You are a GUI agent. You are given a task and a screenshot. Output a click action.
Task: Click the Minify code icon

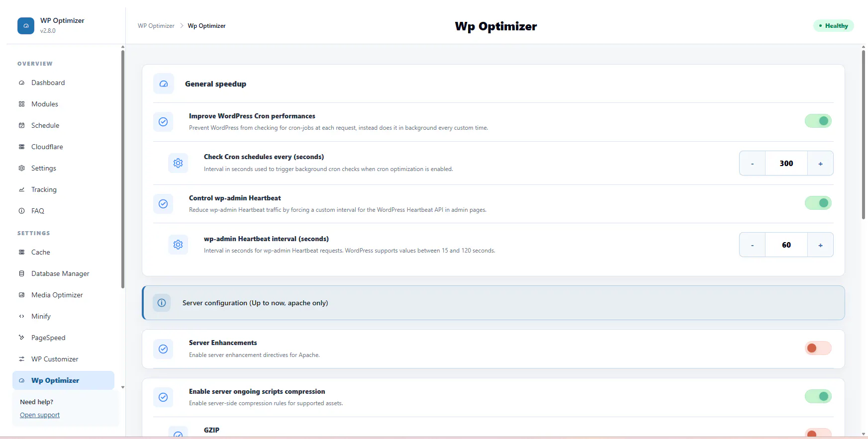[21, 317]
